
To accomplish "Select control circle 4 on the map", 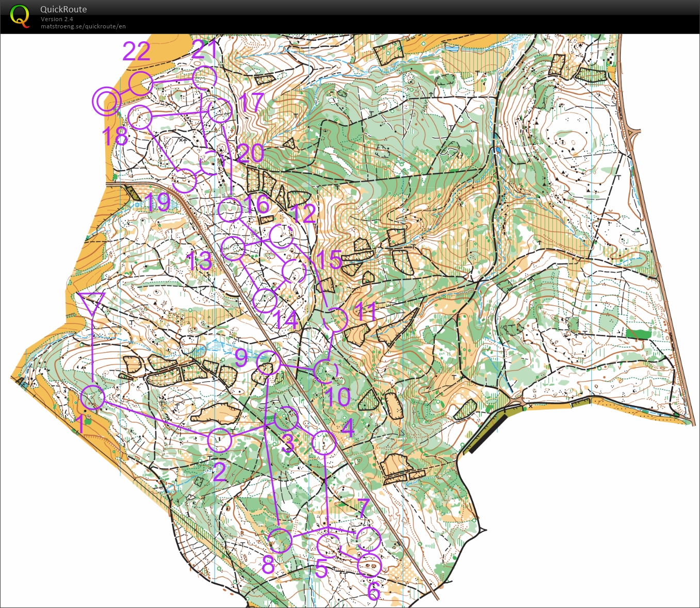I will [324, 443].
